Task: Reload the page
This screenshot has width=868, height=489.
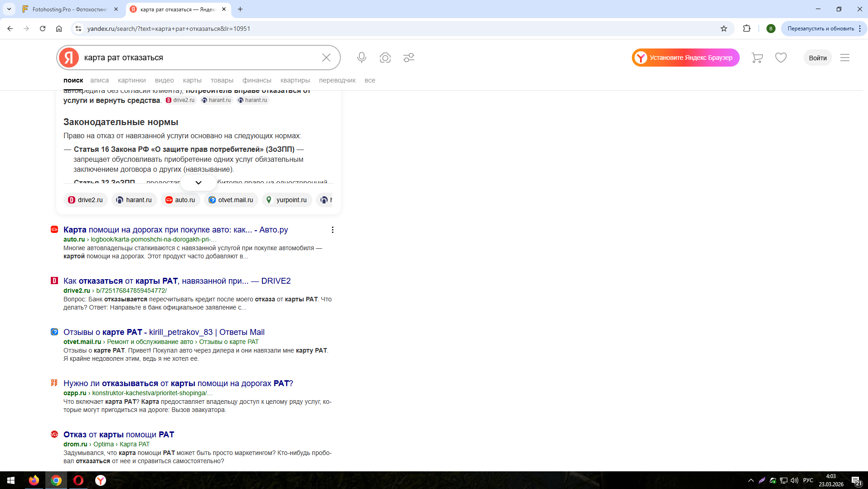Action: [x=43, y=29]
